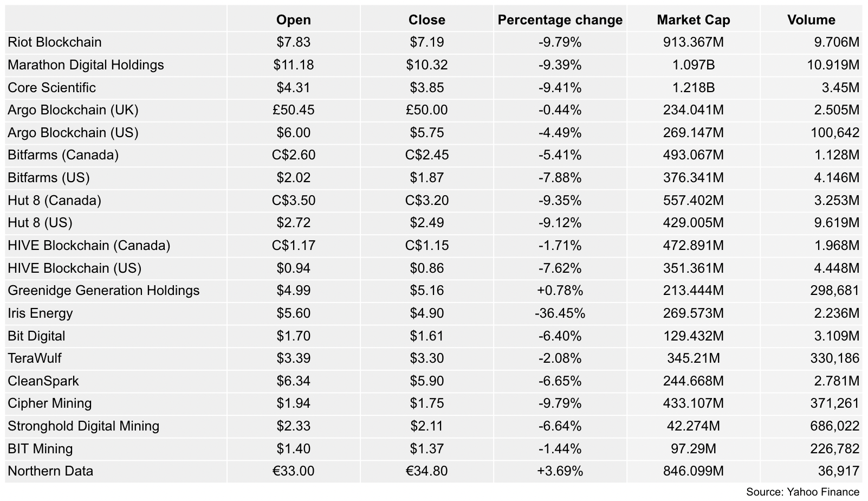Click the Source: Yahoo Finance text
Viewport: 868px width, 501px height.
point(802,492)
